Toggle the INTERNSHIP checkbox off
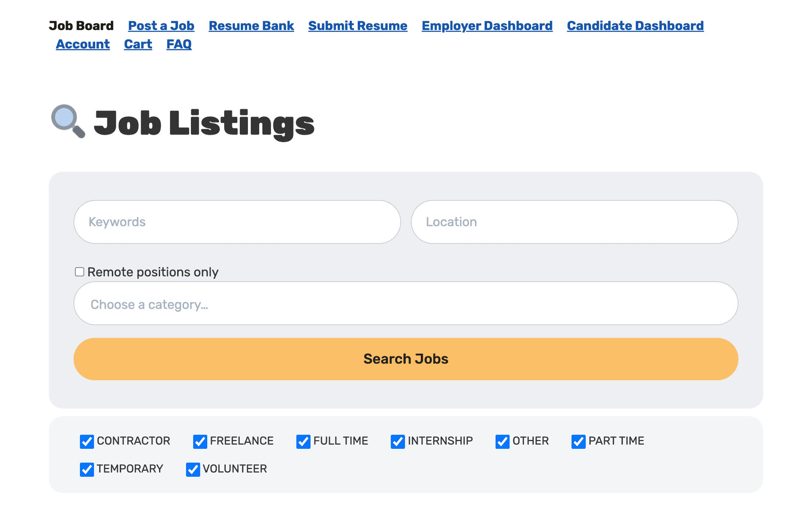 (398, 441)
